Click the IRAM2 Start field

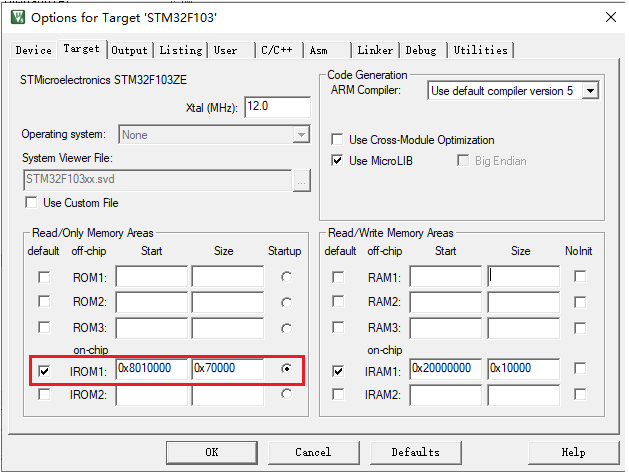446,395
